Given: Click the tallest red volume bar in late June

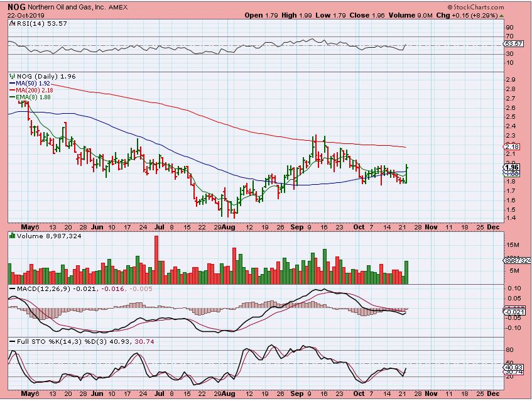Looking at the screenshot, I should click(156, 260).
